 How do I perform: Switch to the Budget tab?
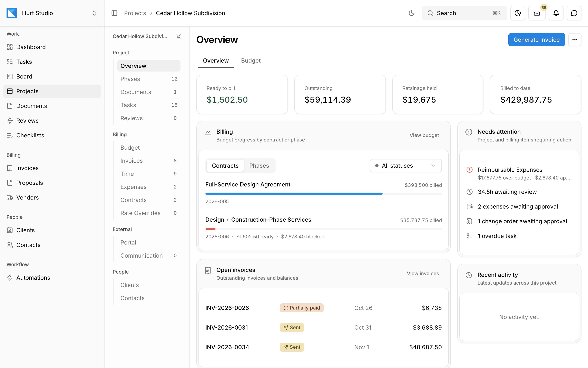pyautogui.click(x=251, y=61)
